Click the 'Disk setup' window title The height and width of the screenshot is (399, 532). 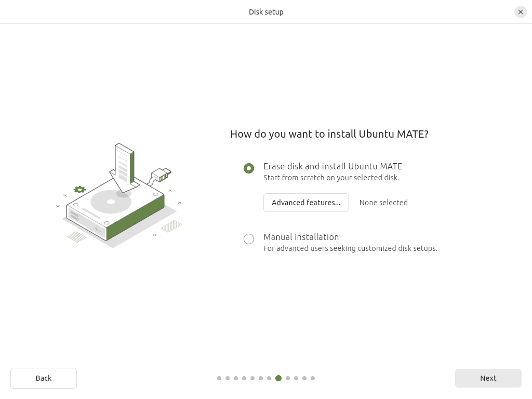[x=266, y=12]
